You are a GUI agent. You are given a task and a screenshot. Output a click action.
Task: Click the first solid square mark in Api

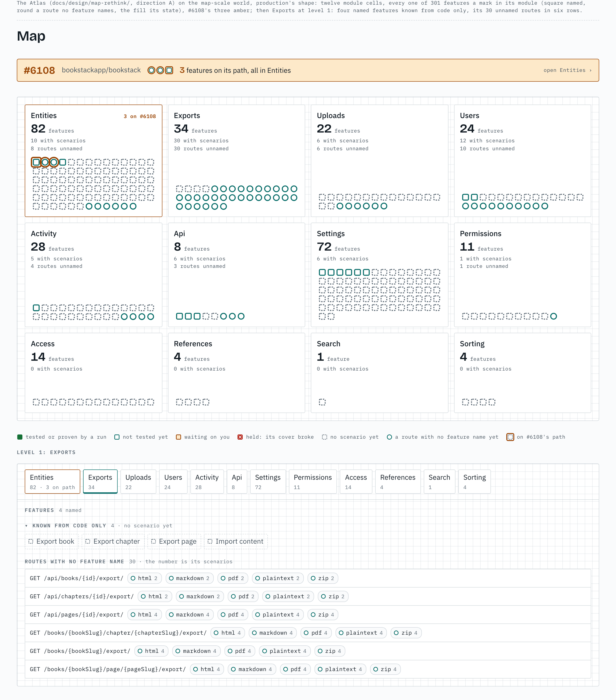(179, 316)
